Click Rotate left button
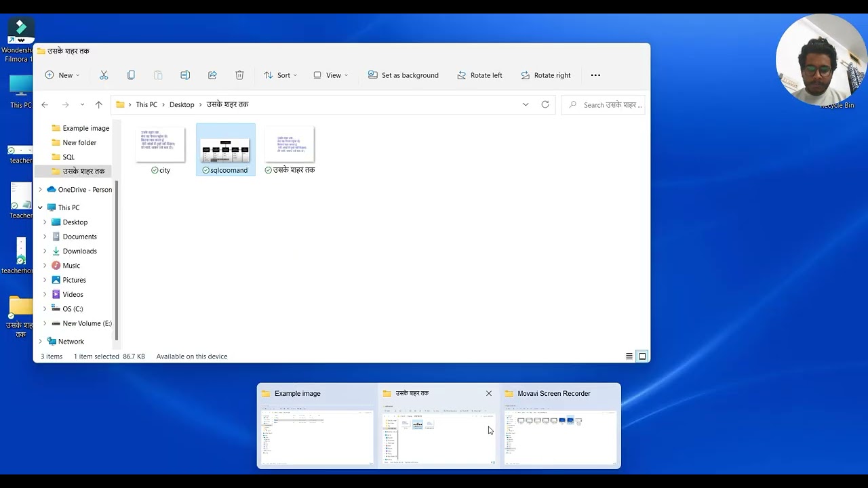 pyautogui.click(x=479, y=75)
